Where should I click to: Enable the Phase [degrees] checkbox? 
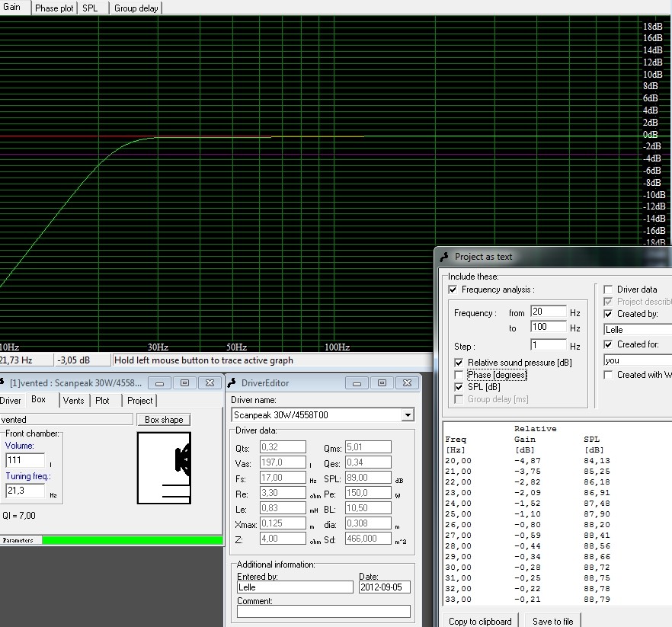click(x=459, y=375)
